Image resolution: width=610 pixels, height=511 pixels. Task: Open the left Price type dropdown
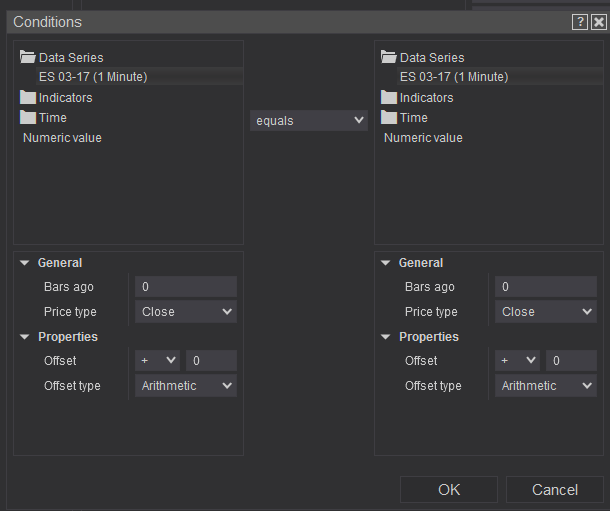[x=186, y=312]
